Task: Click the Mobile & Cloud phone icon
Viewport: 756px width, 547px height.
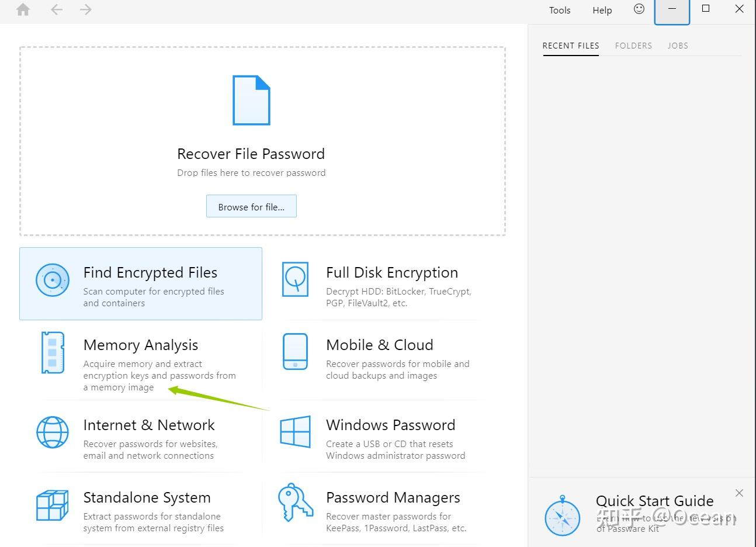Action: click(x=295, y=352)
